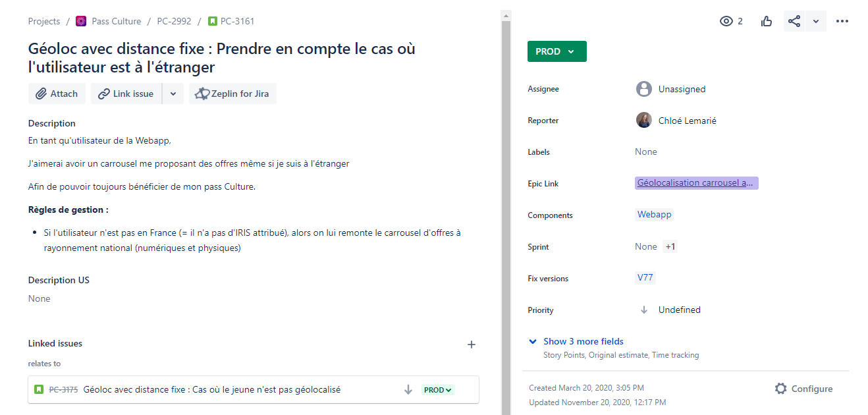Viewport: 868px width, 415px height.
Task: Click the Link issue button
Action: tap(126, 94)
